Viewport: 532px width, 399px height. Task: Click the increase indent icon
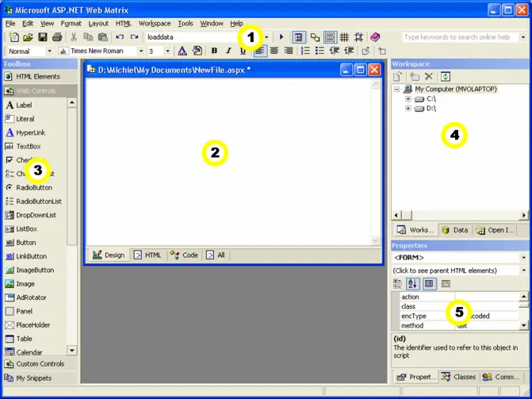coord(349,51)
